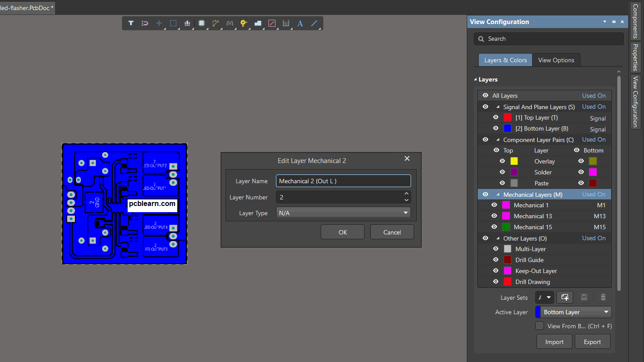Pick the place line tool
The height and width of the screenshot is (362, 644).
click(314, 23)
